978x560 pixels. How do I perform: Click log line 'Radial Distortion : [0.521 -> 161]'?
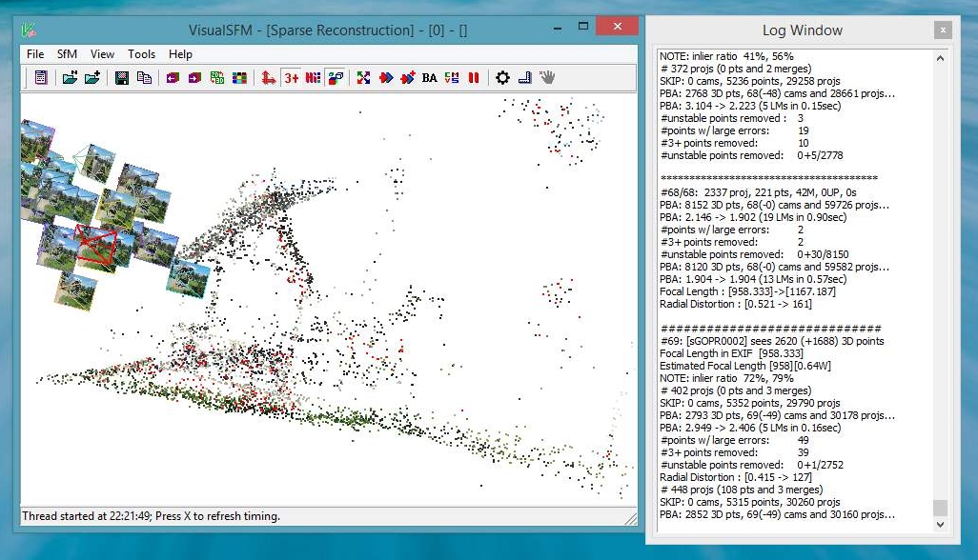[x=735, y=304]
